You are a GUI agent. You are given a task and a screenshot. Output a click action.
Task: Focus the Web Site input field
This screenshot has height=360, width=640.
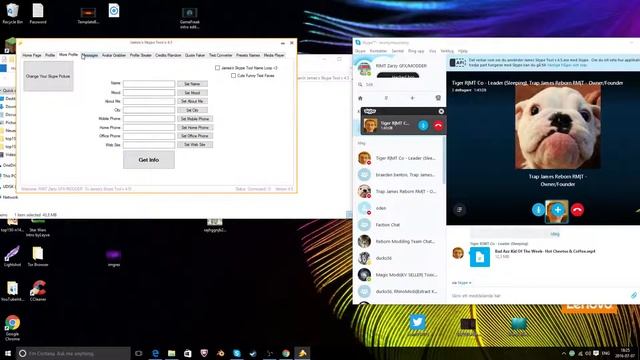149,144
